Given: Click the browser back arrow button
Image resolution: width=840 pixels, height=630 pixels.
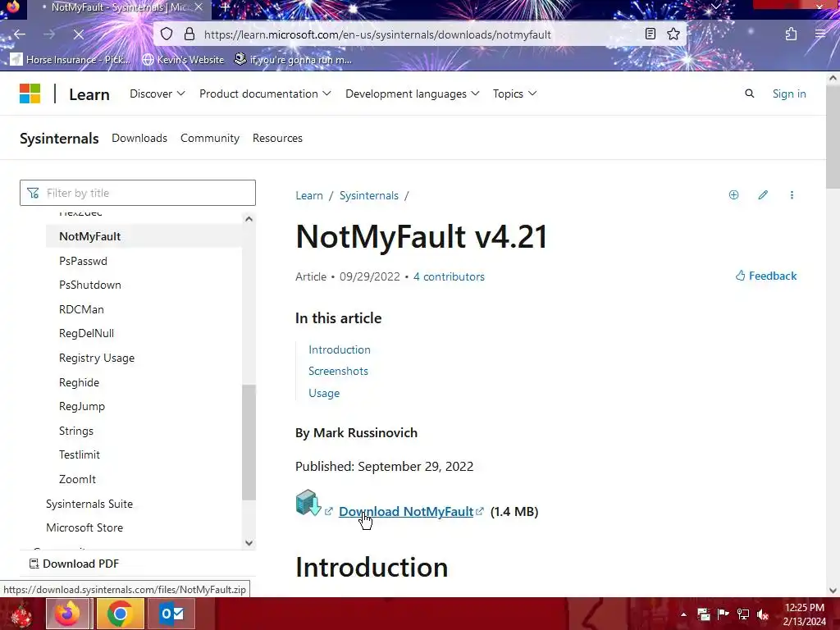Looking at the screenshot, I should click(x=20, y=34).
